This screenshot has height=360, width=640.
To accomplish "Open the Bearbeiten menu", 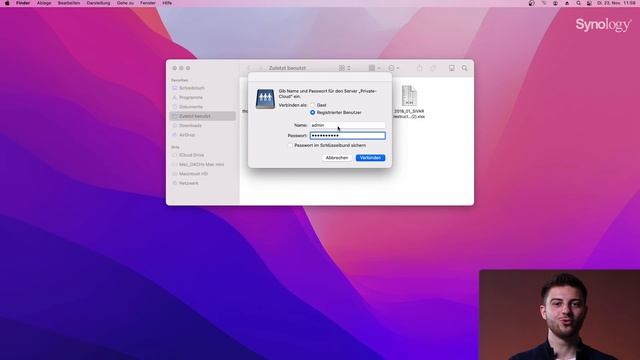I will pos(69,3).
